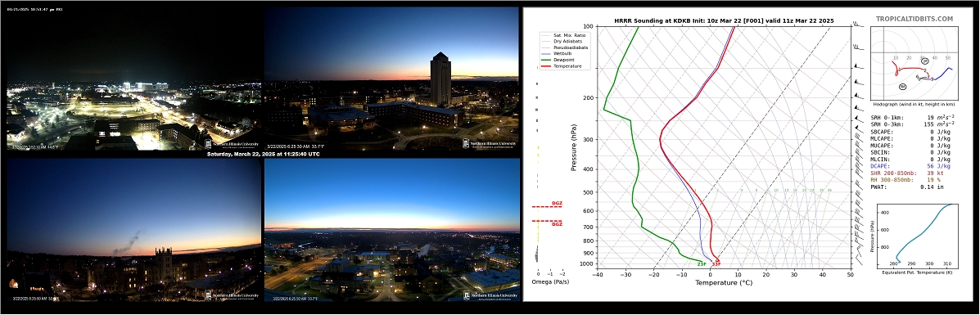Open the tower building webcam view
The height and width of the screenshot is (315, 980).
click(x=391, y=79)
